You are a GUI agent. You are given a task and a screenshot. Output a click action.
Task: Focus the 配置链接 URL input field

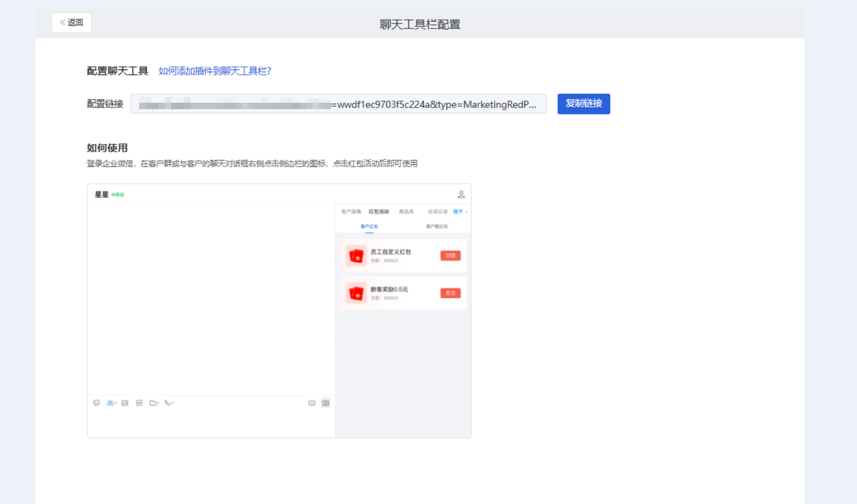click(339, 104)
